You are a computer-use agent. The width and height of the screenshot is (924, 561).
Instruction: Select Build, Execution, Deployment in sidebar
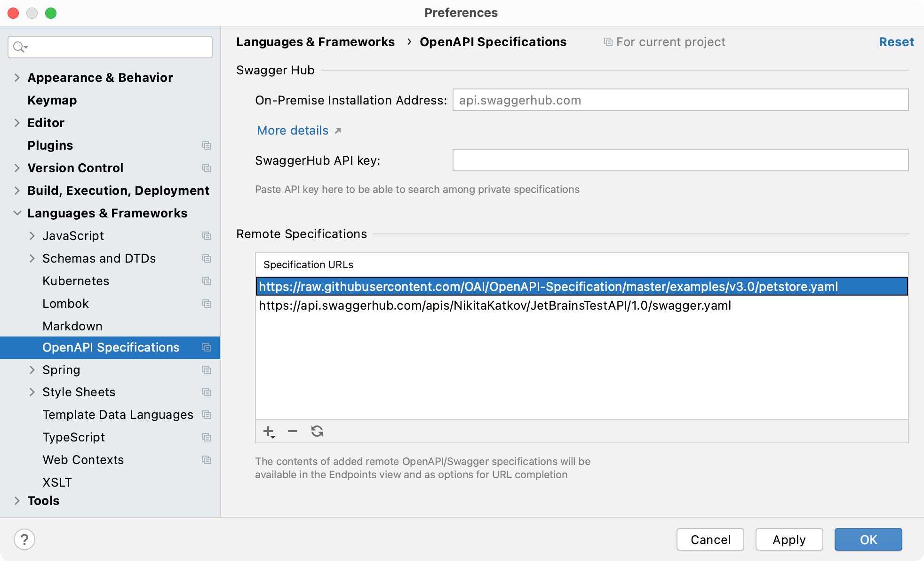pyautogui.click(x=118, y=190)
